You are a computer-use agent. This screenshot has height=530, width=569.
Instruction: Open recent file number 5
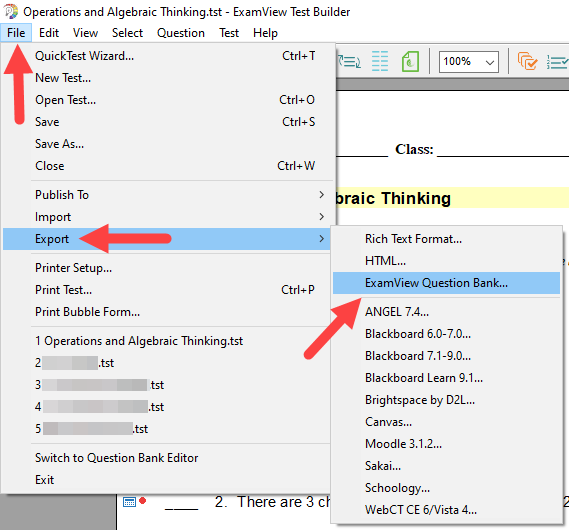tap(168, 429)
